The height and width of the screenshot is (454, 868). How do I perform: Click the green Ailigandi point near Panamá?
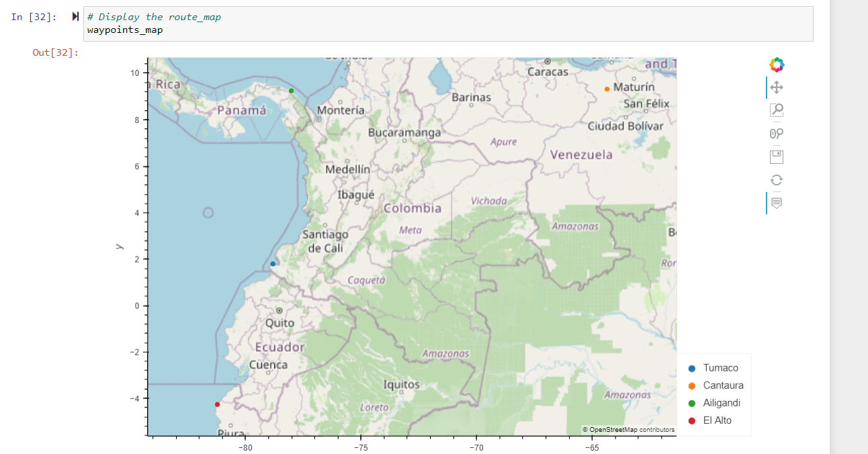point(291,91)
